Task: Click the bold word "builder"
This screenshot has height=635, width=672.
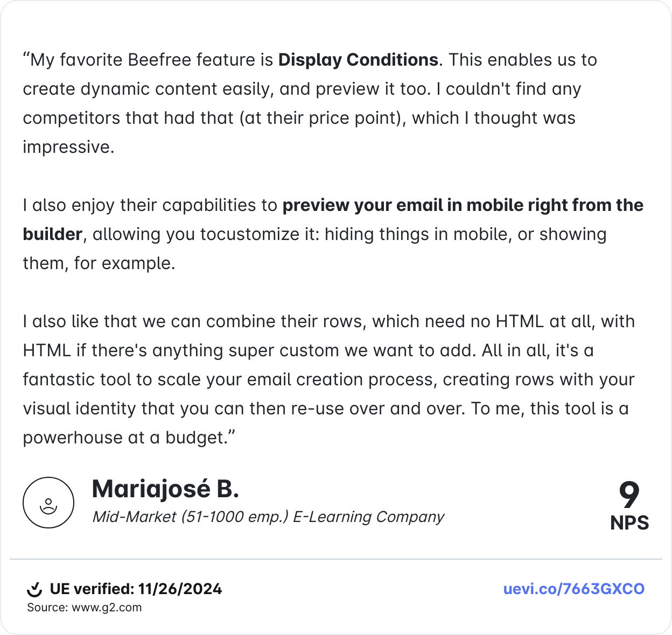Action: [52, 234]
